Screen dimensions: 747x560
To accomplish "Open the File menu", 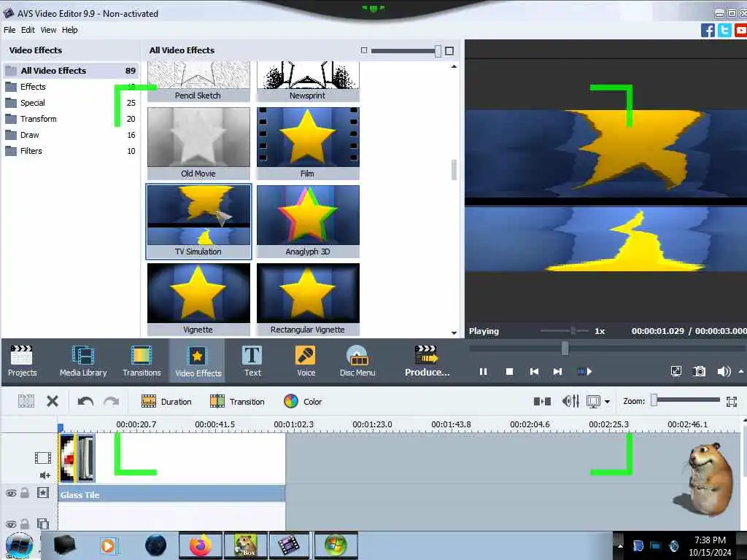I will click(x=9, y=30).
